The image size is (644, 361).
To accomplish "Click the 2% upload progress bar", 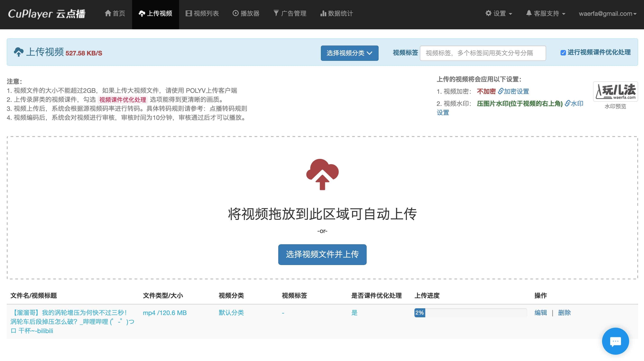I will click(420, 313).
